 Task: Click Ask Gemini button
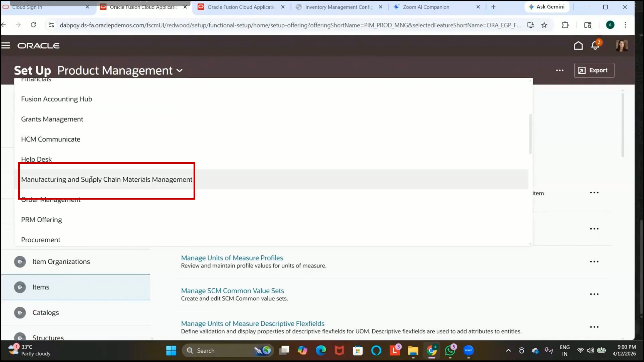point(547,7)
